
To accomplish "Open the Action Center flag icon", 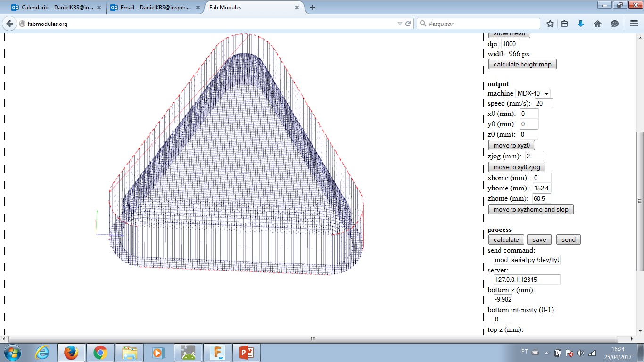I will 570,353.
